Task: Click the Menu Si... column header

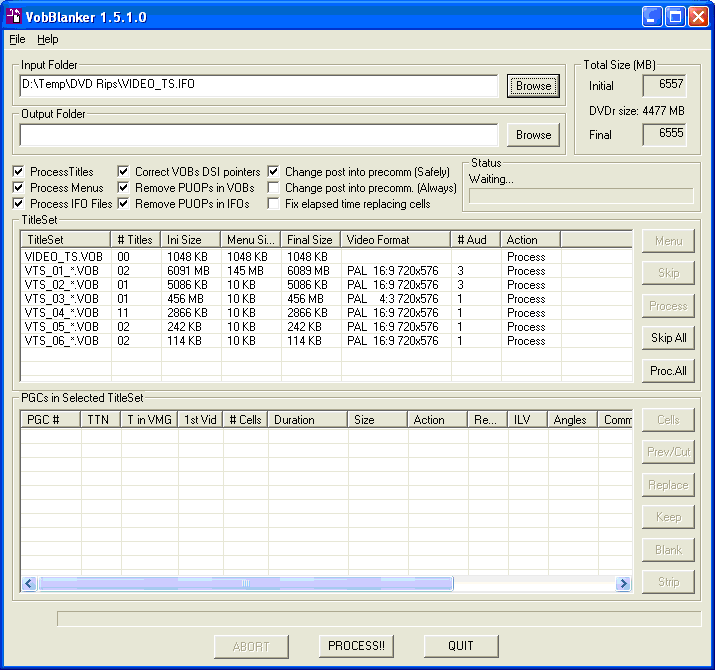Action: 251,239
